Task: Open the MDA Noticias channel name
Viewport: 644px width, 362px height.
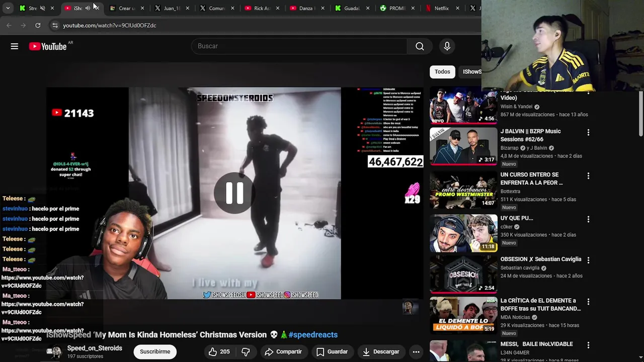Action: coord(515,317)
